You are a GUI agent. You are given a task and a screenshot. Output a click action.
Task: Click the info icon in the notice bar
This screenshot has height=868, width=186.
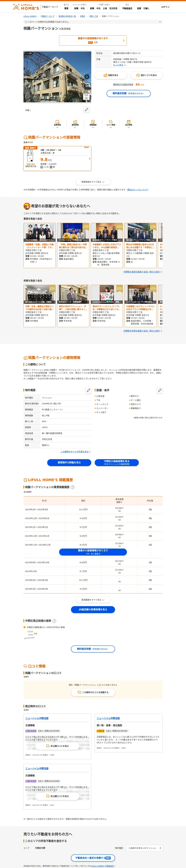point(26,22)
